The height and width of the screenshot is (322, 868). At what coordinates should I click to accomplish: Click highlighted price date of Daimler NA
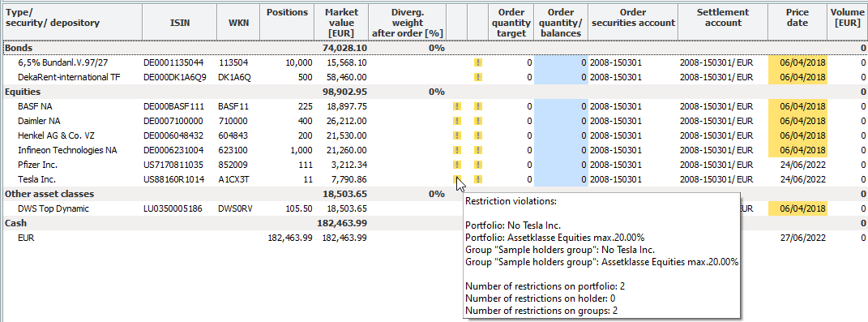point(797,121)
